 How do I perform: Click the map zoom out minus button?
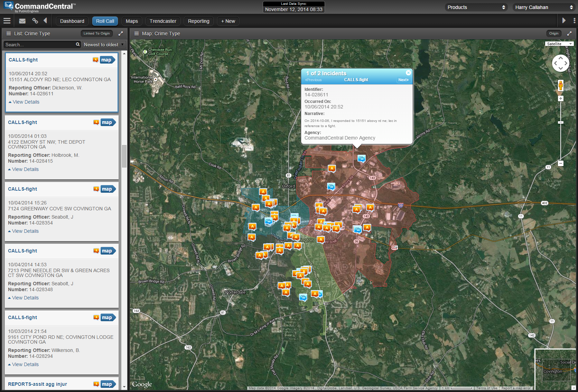561,163
